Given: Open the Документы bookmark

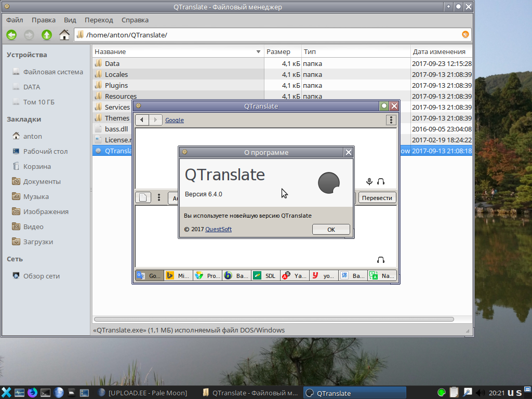Looking at the screenshot, I should tap(42, 181).
